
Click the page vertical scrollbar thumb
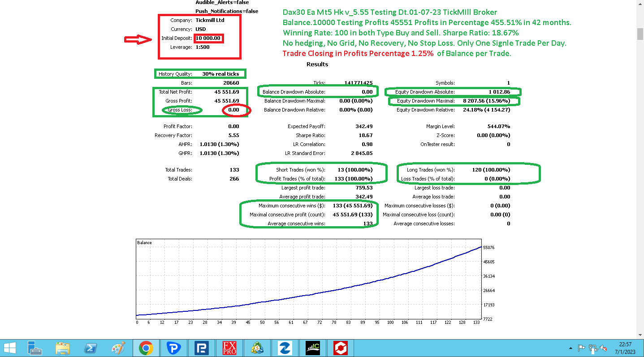click(x=640, y=34)
